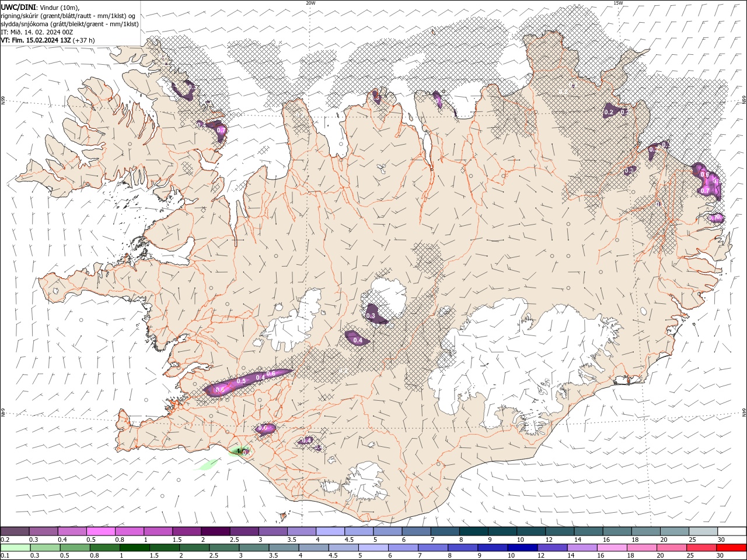Viewport: 747px width, 560px height.
Task: Click the 10 teal swatch in upper legend row
Action: pyautogui.click(x=530, y=531)
